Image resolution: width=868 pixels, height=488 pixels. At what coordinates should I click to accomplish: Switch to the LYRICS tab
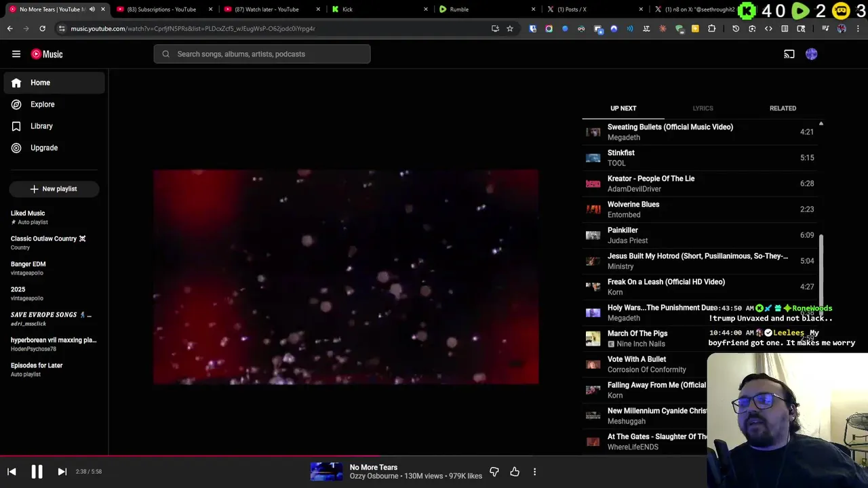(x=703, y=108)
